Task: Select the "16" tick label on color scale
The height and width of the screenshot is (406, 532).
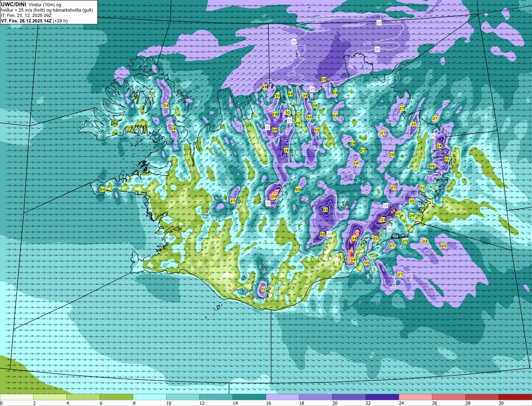Action: click(x=268, y=403)
